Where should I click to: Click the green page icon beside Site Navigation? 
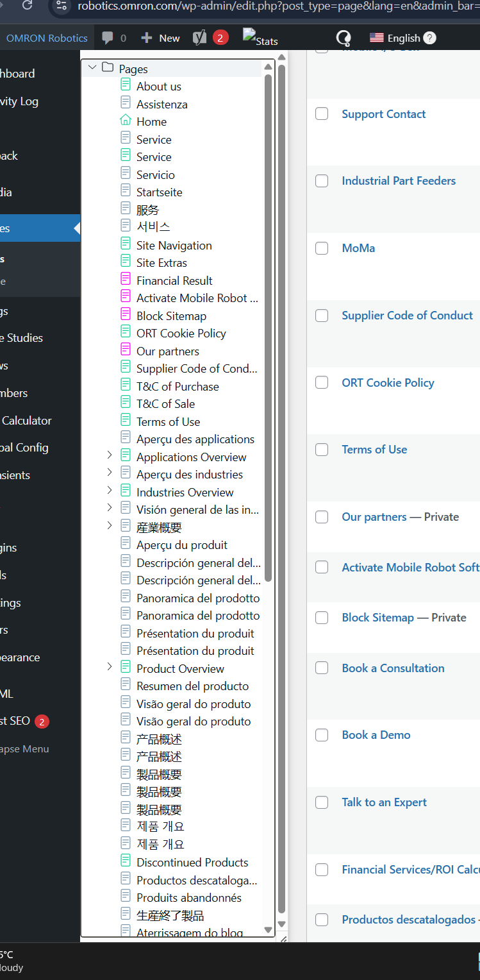pyautogui.click(x=126, y=244)
